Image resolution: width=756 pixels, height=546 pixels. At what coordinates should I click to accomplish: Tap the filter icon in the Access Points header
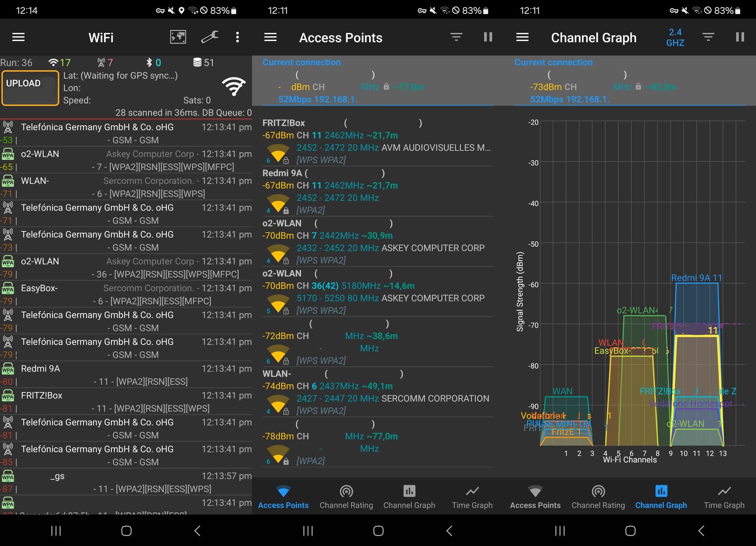(x=456, y=37)
